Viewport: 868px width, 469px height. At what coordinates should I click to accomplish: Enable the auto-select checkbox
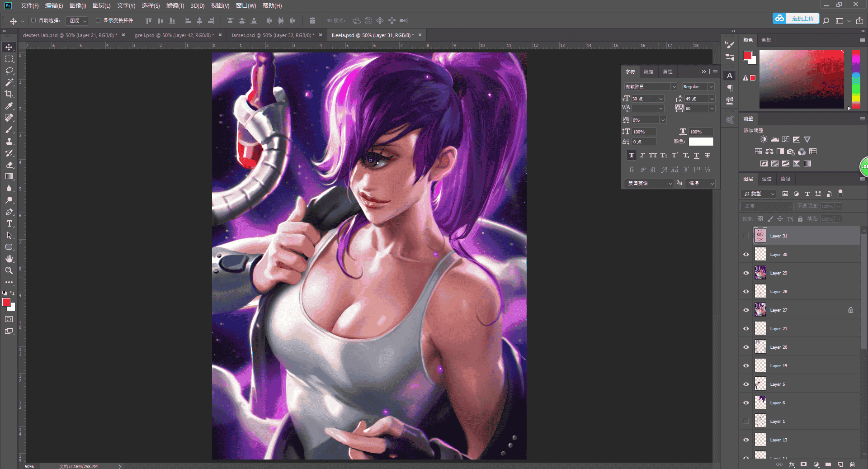tap(33, 20)
